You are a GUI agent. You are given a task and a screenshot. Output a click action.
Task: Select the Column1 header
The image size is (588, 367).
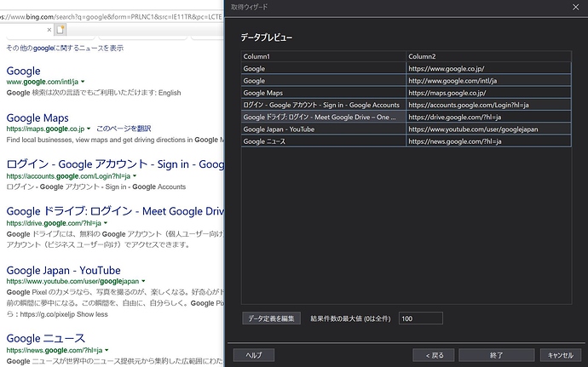(324, 56)
